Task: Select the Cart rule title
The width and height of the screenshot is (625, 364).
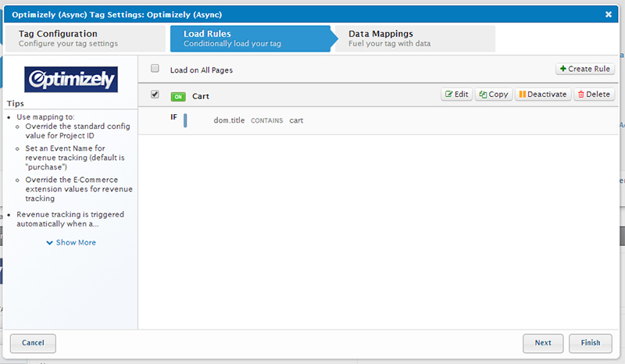Action: coord(201,96)
